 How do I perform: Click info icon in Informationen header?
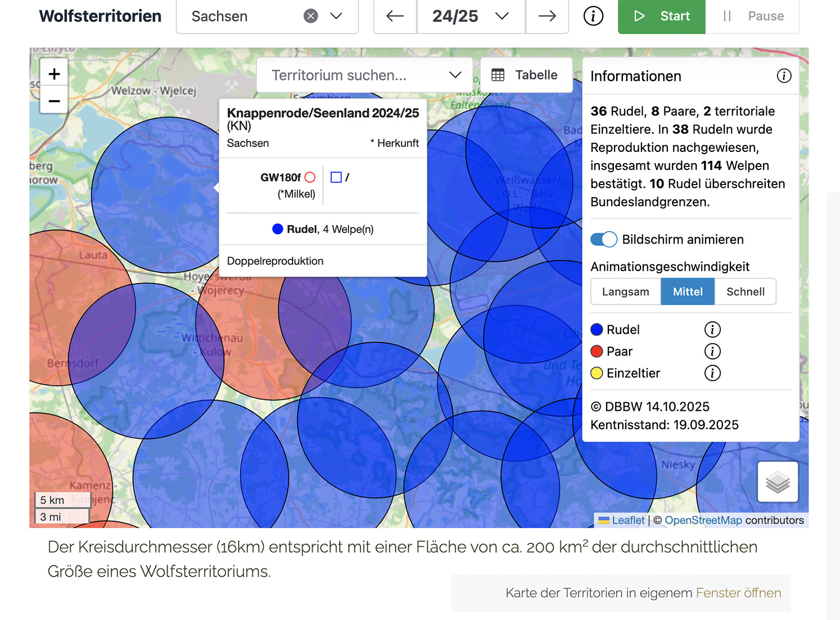[784, 76]
